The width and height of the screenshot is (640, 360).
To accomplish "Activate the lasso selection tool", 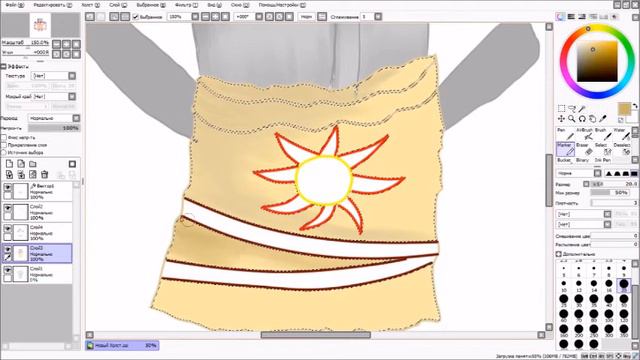I will [572, 108].
